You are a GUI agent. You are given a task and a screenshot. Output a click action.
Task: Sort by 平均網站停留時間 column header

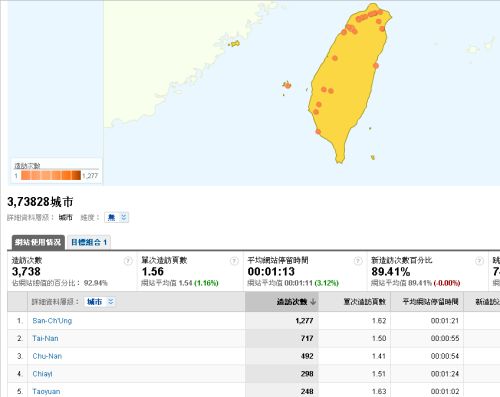coord(430,302)
